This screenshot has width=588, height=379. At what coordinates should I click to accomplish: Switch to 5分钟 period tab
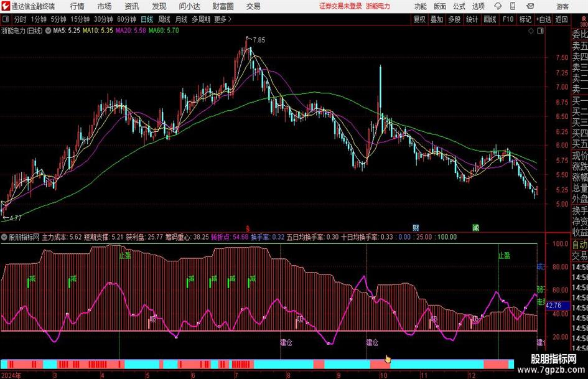58,19
